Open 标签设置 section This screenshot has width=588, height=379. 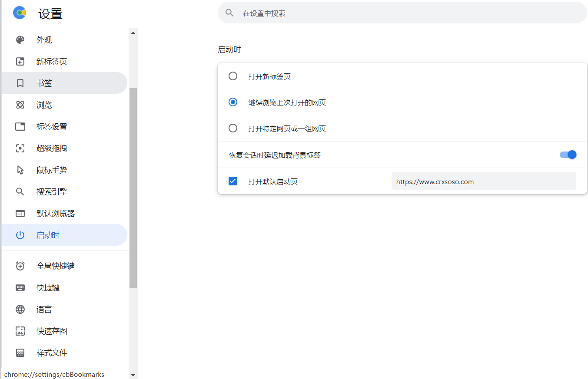click(65, 127)
